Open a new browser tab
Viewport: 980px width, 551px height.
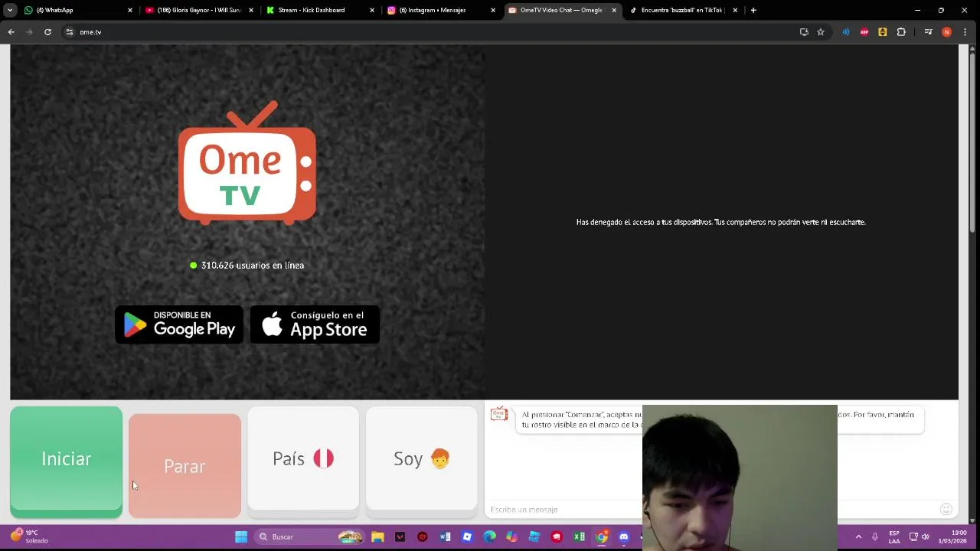tap(753, 10)
